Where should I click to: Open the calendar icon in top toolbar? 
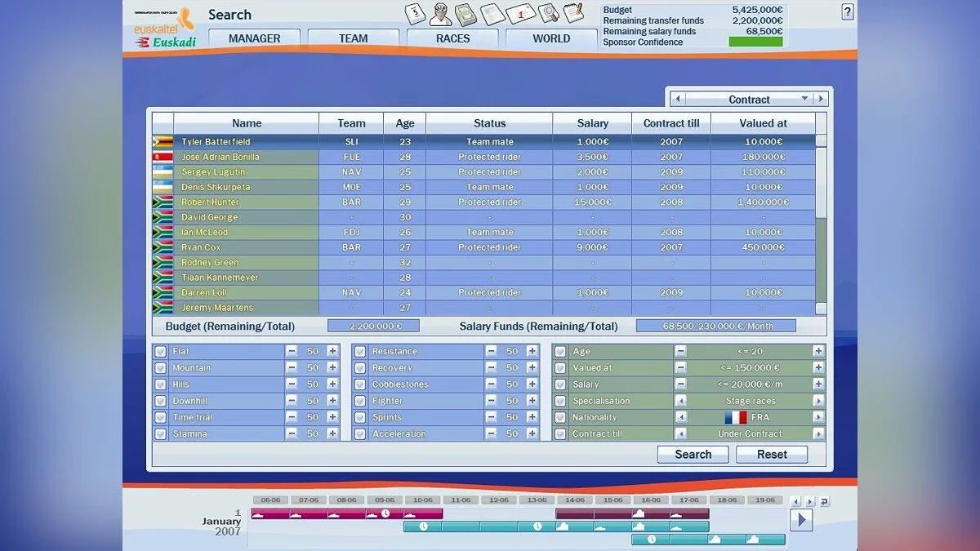point(416,14)
